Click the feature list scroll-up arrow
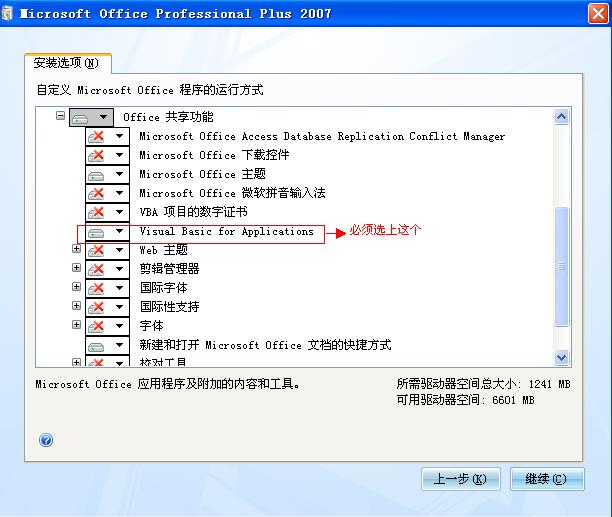The height and width of the screenshot is (517, 612). pyautogui.click(x=562, y=116)
